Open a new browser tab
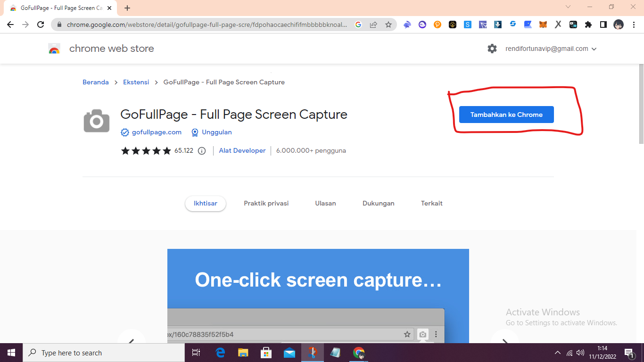Image resolution: width=644 pixels, height=362 pixels. coord(127,8)
